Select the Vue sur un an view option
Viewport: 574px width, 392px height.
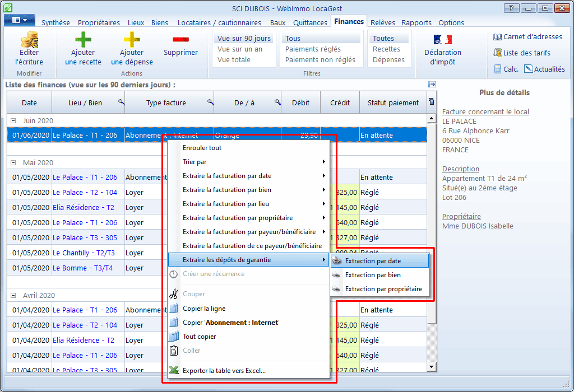(x=240, y=49)
